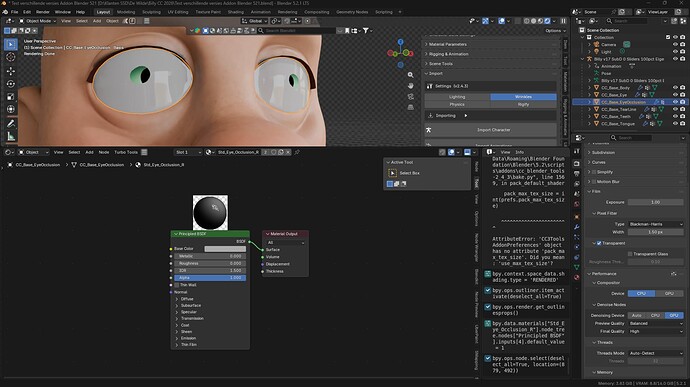Switch to the Modeling workspace tab
This screenshot has height=387, width=690.
coord(126,12)
